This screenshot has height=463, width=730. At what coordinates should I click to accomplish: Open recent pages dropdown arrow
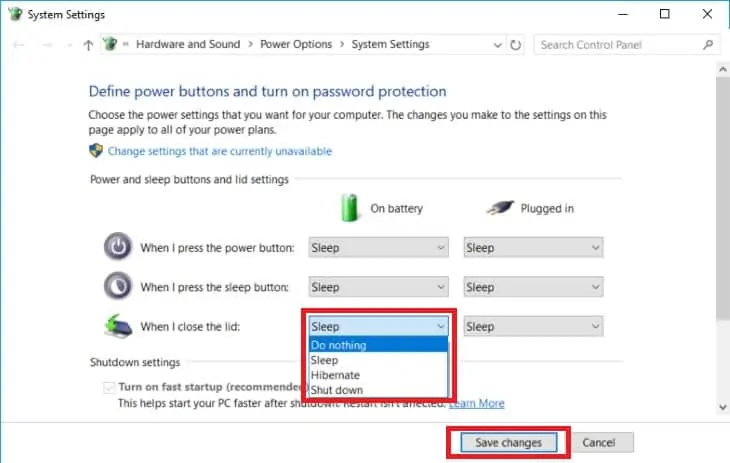70,45
